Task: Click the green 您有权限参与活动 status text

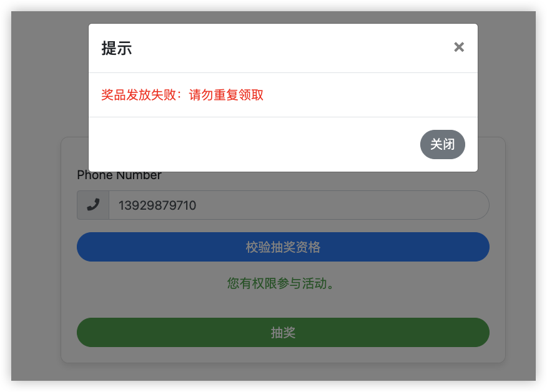Action: pyautogui.click(x=280, y=283)
